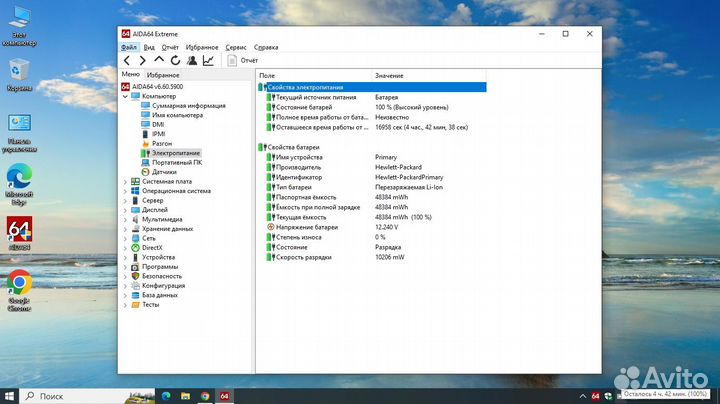Open the Windows Start button
Screen dimensions: 720x404
click(x=9, y=396)
